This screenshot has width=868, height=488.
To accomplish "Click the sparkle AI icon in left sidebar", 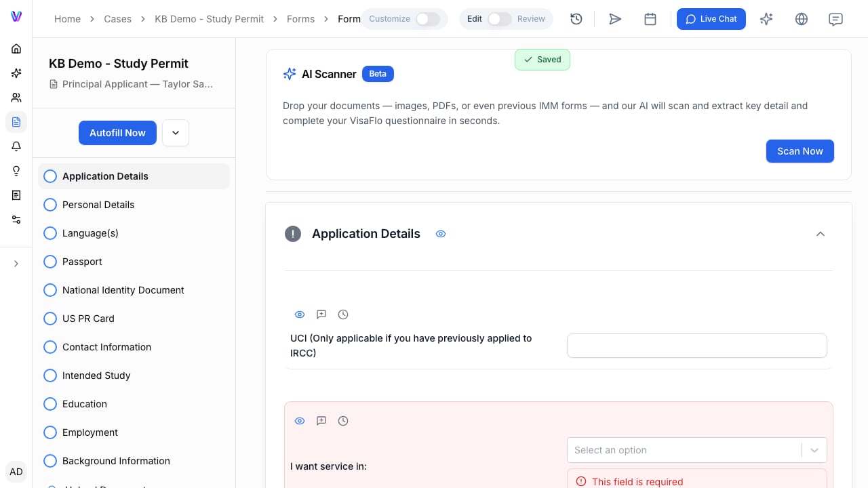I will pyautogui.click(x=16, y=73).
